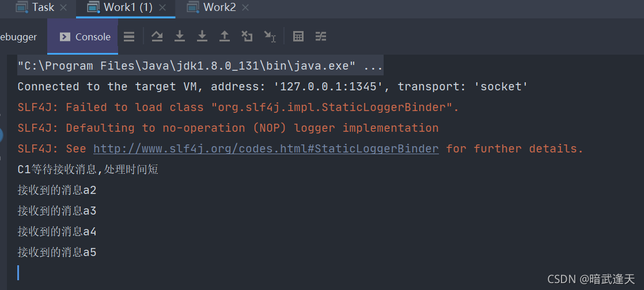The image size is (644, 290).
Task: Click the Work1 (1) tab's run icon
Action: point(94,7)
